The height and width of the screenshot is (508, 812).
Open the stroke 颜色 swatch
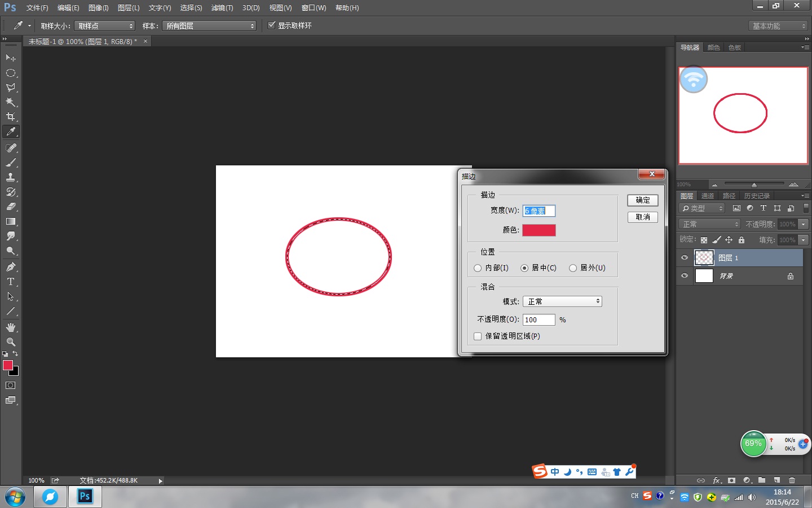click(x=539, y=230)
